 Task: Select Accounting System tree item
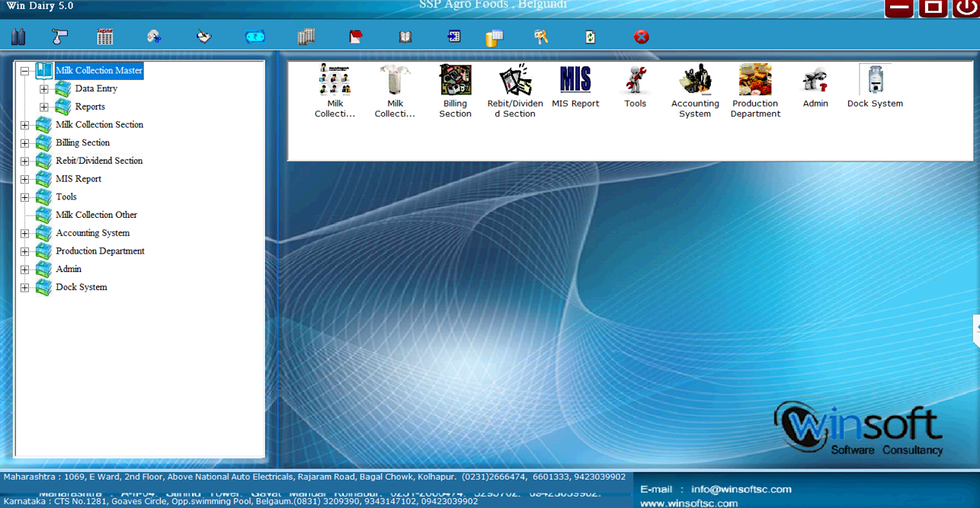coord(92,233)
